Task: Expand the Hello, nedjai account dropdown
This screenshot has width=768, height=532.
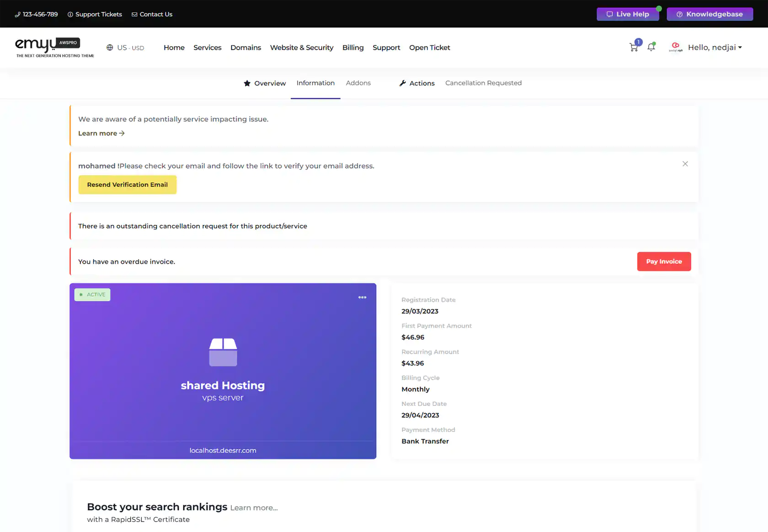Action: 715,48
